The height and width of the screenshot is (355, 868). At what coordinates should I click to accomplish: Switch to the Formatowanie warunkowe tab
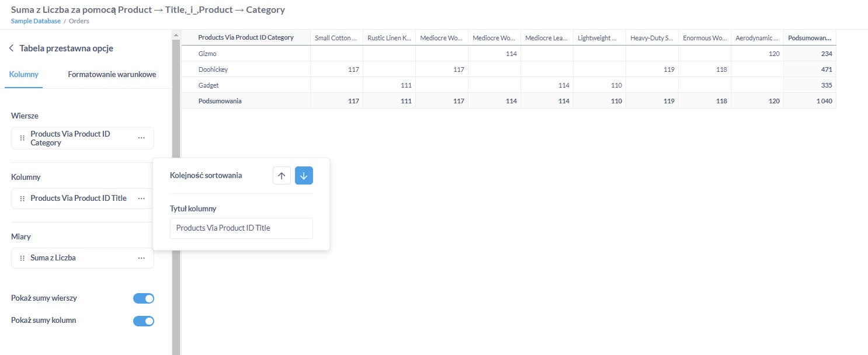pos(112,74)
